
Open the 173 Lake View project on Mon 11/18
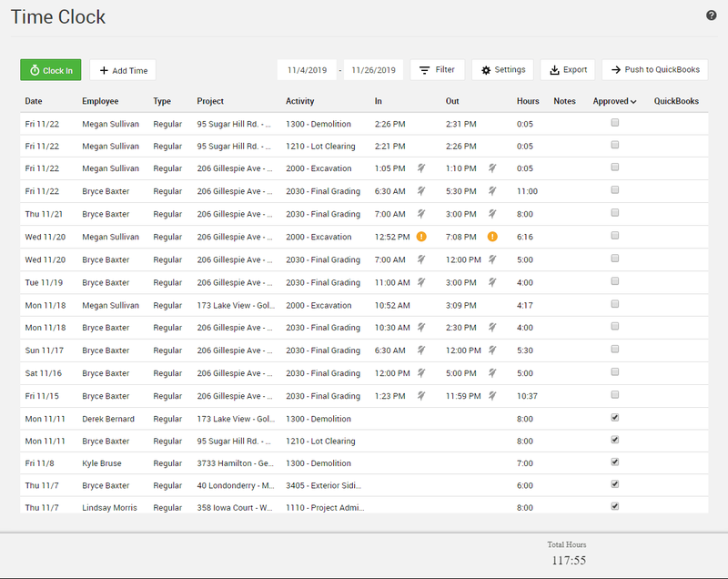pos(236,305)
